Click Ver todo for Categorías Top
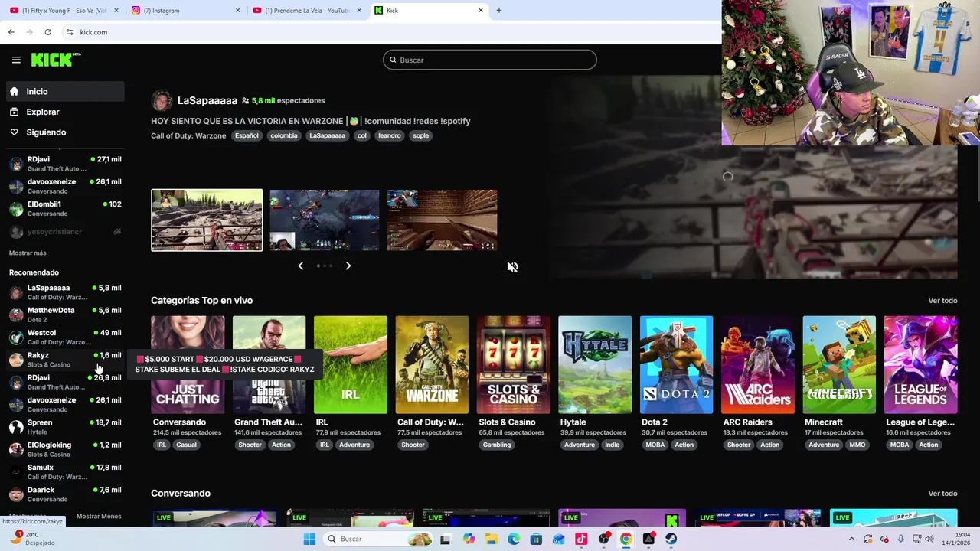980x551 pixels. click(942, 301)
